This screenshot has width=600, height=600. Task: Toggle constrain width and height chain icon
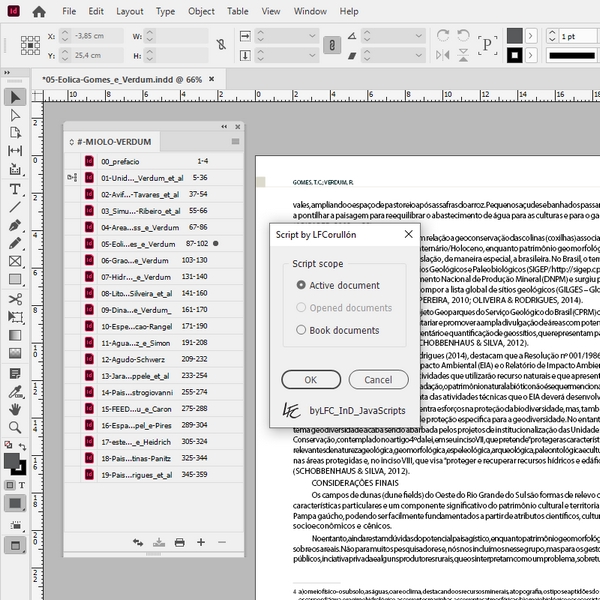tap(222, 45)
